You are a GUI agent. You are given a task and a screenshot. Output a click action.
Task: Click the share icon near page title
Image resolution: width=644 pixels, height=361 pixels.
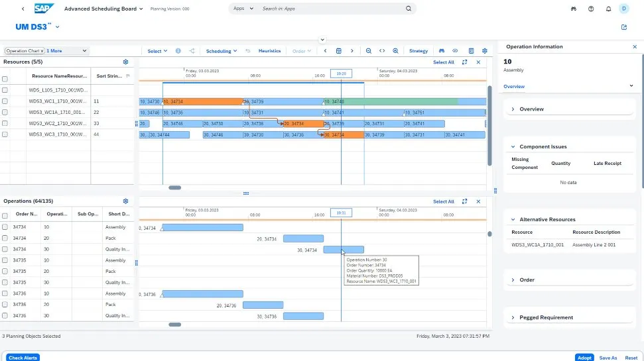[x=623, y=27]
